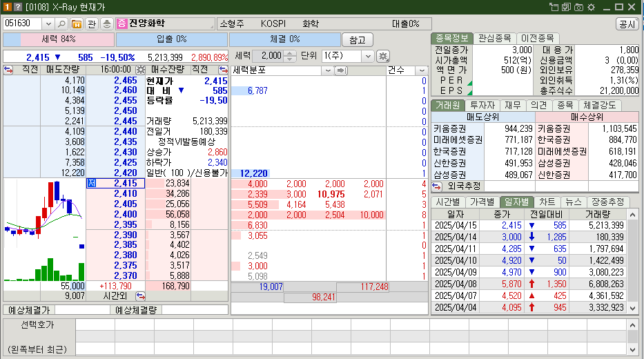The image size is (644, 359).
Task: Click the mini candlestick chart thumbnail
Action: (x=44, y=230)
